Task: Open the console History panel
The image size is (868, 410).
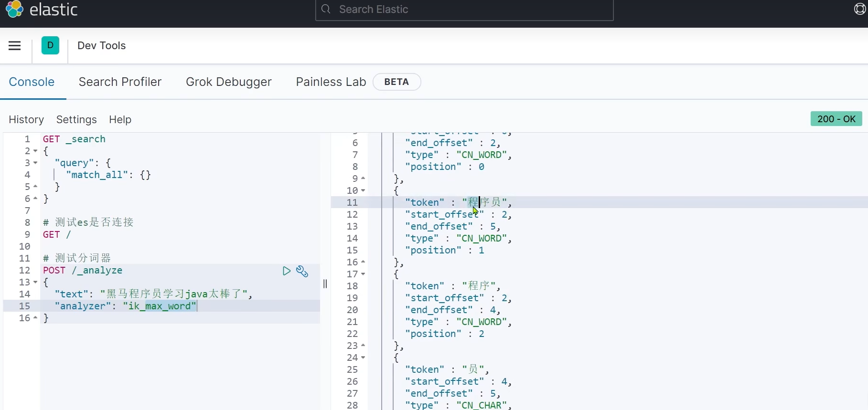Action: [x=26, y=119]
